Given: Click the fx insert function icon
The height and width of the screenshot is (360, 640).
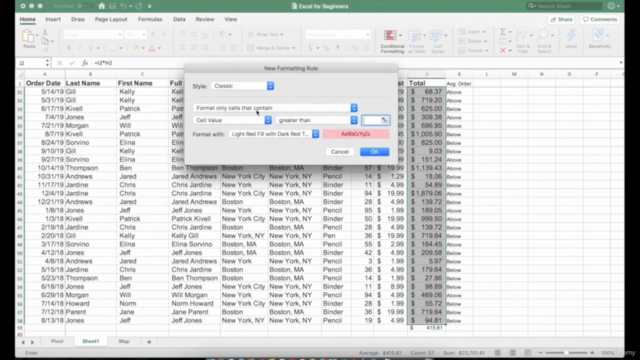Looking at the screenshot, I should [x=85, y=63].
